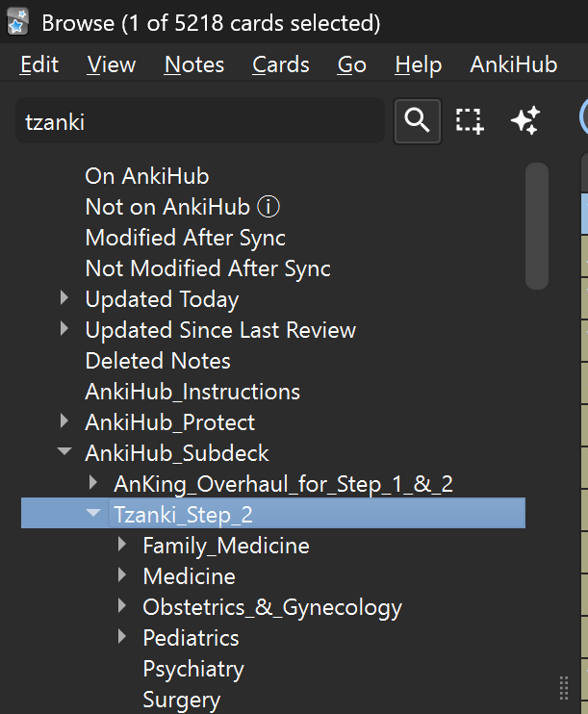The height and width of the screenshot is (714, 588).
Task: Click the search field containing tzanki
Action: [200, 121]
